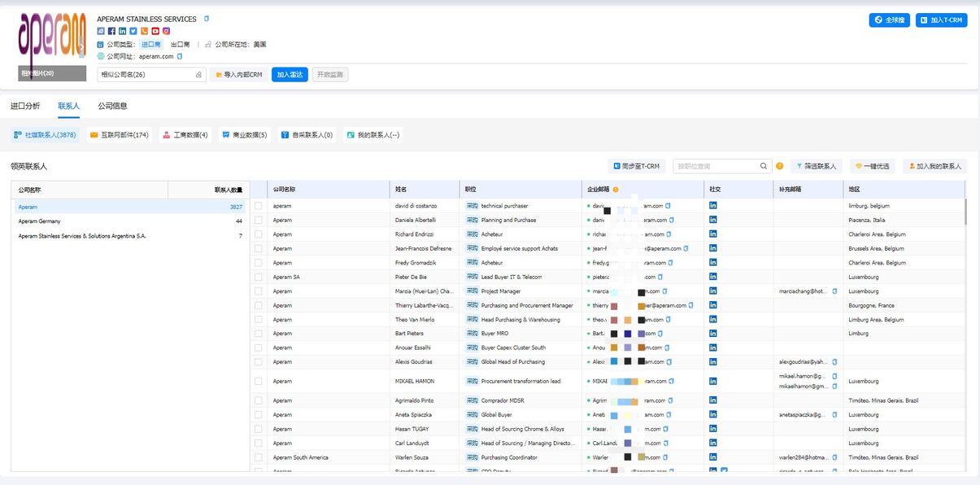This screenshot has height=485, width=980.
Task: Tick checkbox for Daniela Albertelli row
Action: point(259,220)
